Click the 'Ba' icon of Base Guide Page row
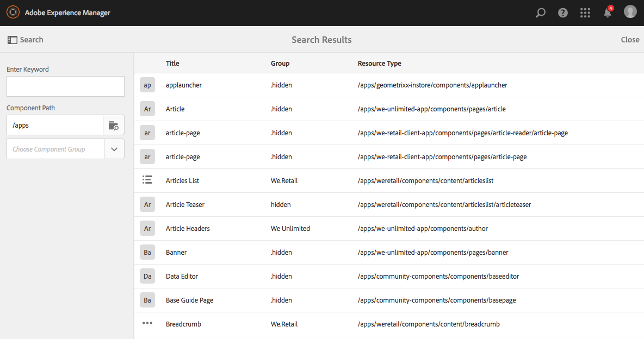This screenshot has width=644, height=339. click(x=147, y=299)
